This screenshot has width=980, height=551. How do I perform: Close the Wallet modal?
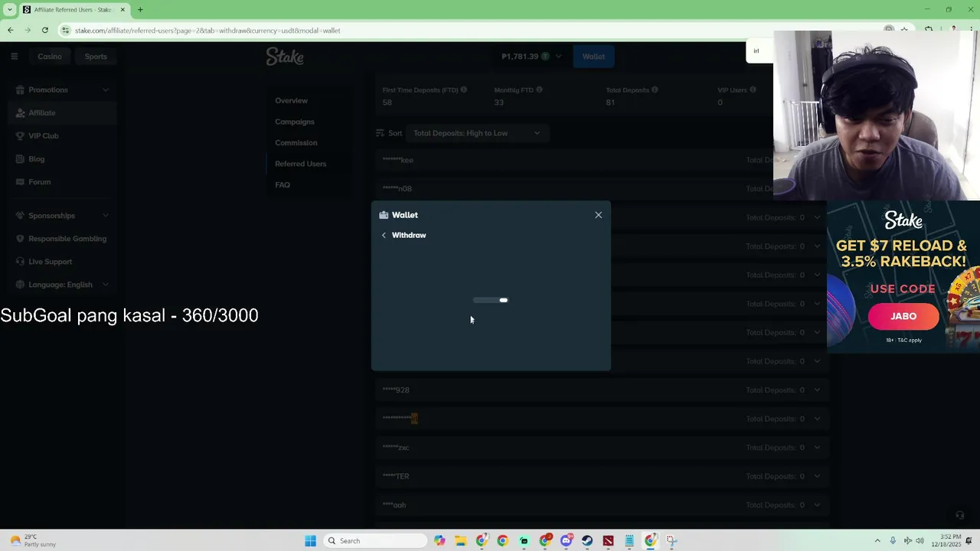599,215
